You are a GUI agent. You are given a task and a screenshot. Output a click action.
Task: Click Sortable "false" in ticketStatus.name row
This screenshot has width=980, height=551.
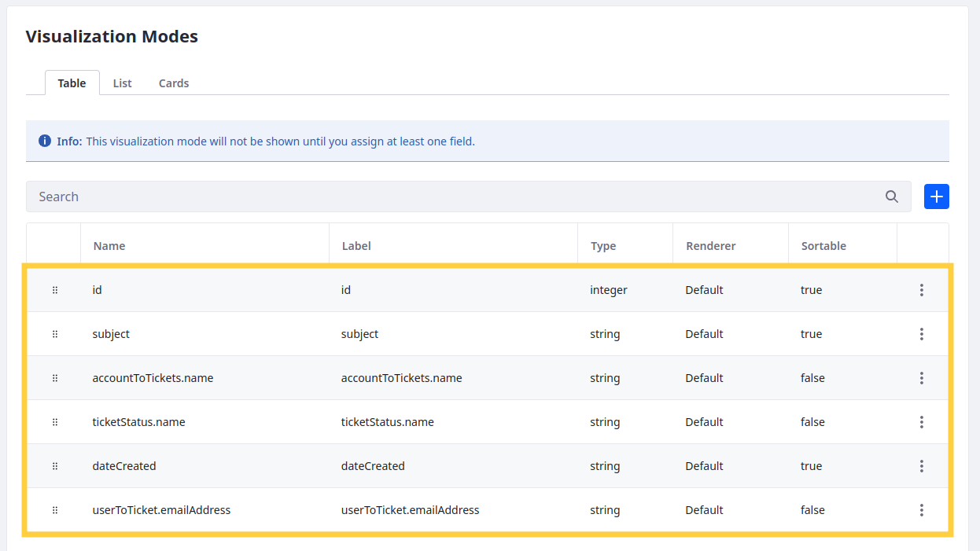point(812,422)
